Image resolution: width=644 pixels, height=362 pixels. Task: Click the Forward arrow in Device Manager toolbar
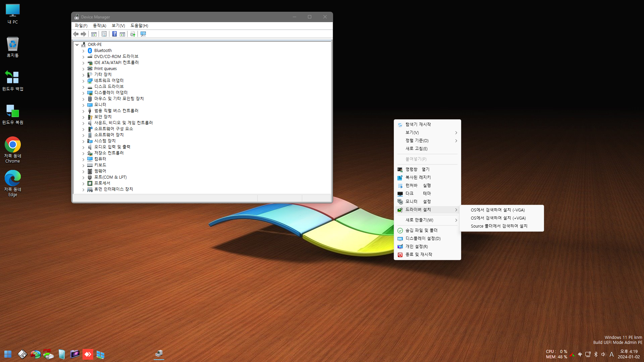click(x=84, y=34)
